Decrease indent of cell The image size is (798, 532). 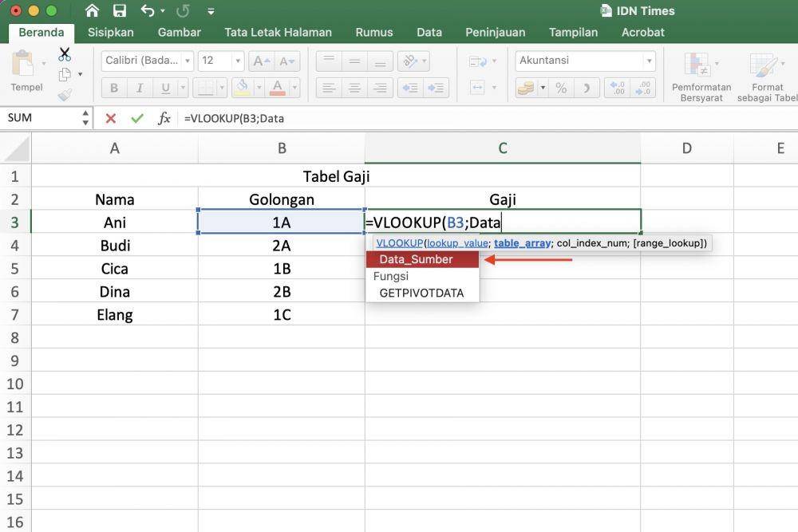(x=410, y=88)
